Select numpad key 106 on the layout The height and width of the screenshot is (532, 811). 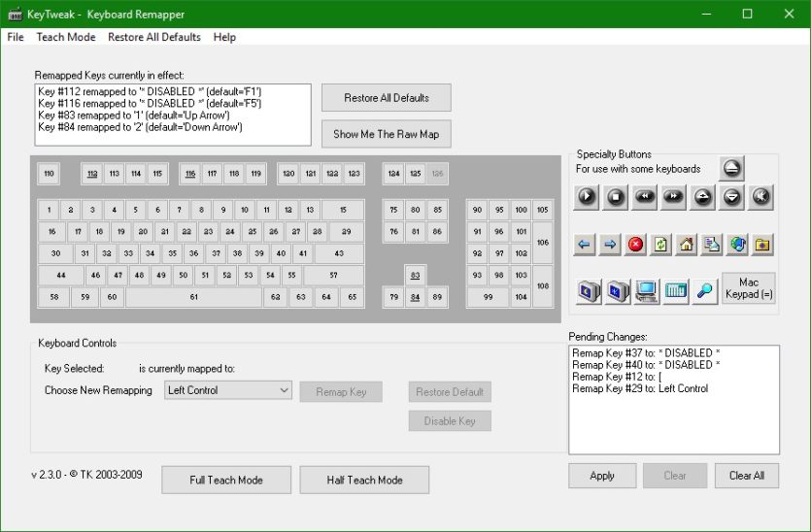(543, 243)
